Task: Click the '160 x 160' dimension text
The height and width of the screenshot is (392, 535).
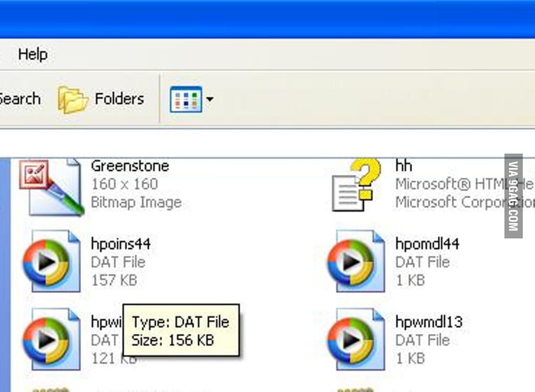Action: tap(125, 184)
